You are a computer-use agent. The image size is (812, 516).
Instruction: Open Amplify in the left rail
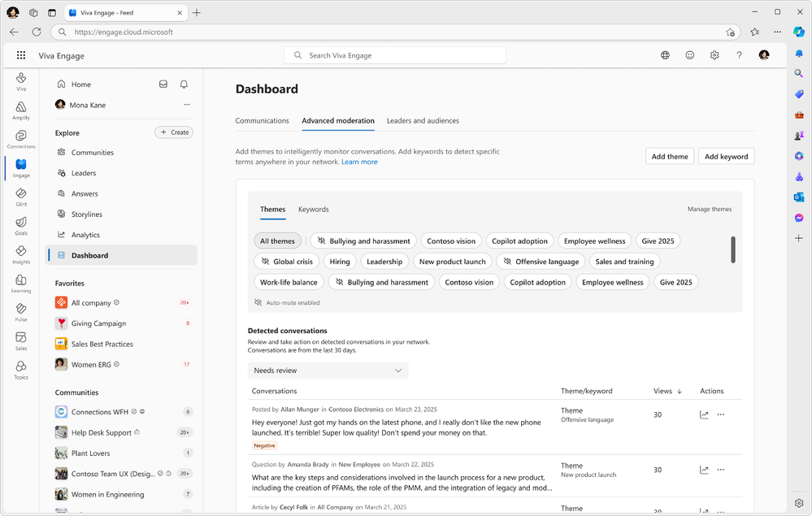pos(20,111)
